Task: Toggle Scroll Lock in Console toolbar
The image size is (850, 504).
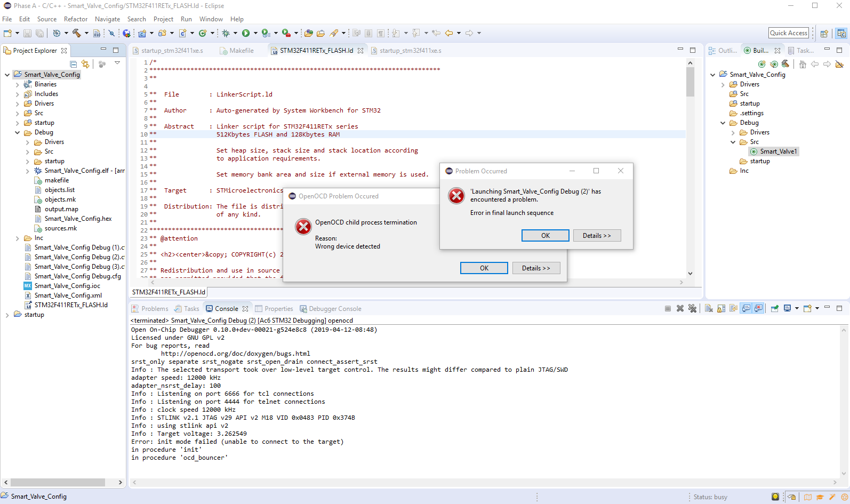Action: [721, 308]
